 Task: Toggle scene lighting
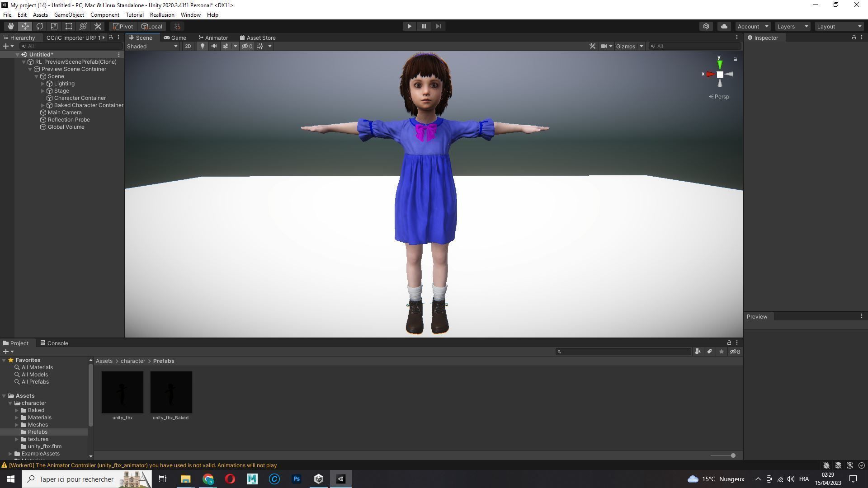(x=202, y=46)
